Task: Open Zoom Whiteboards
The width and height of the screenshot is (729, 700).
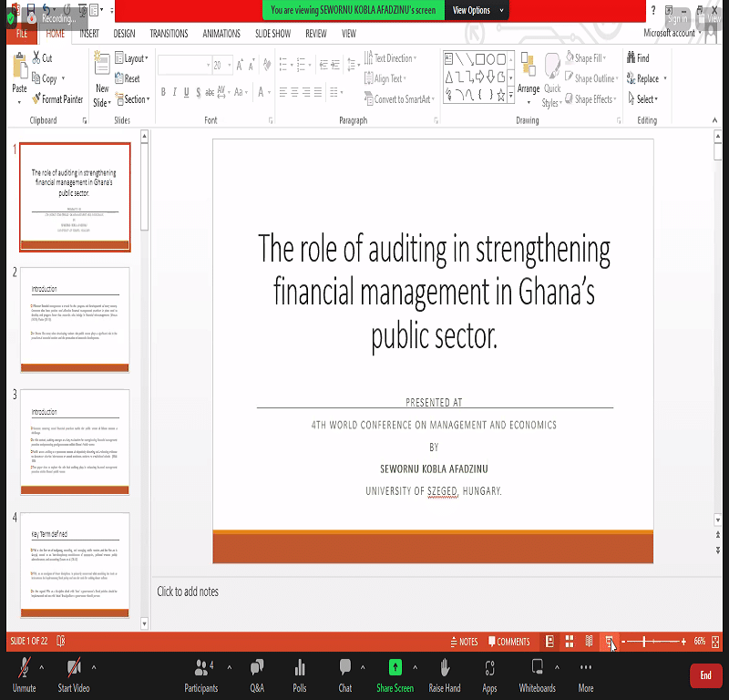Action: (537, 672)
